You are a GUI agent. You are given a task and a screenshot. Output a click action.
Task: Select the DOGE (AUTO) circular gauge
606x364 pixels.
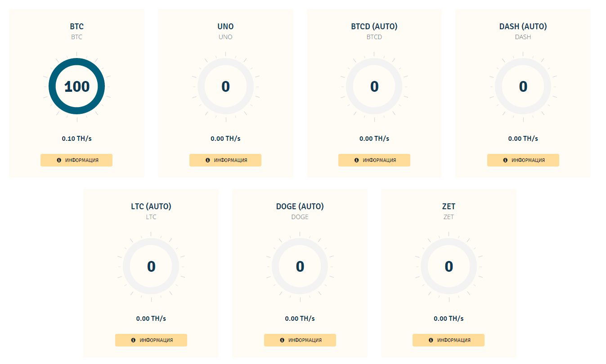coord(300,266)
